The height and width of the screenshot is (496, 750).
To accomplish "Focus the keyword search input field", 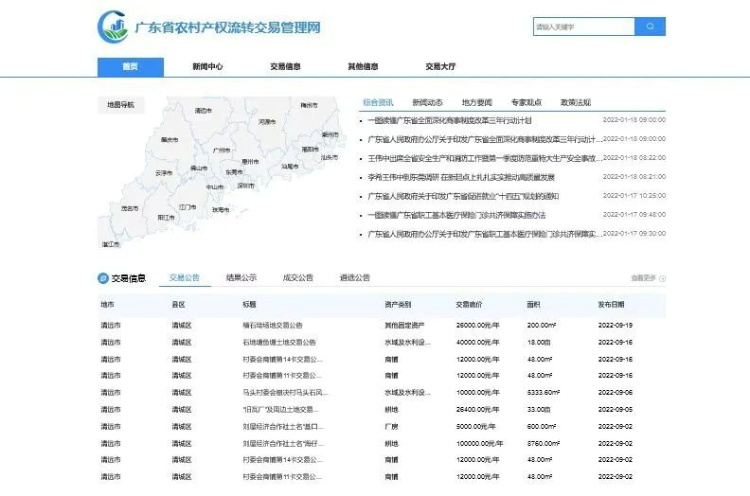I will coord(582,27).
